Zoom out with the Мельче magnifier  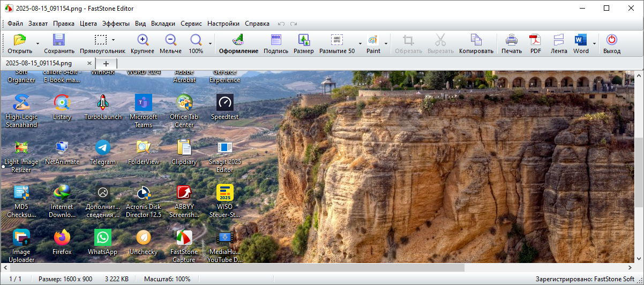[170, 44]
